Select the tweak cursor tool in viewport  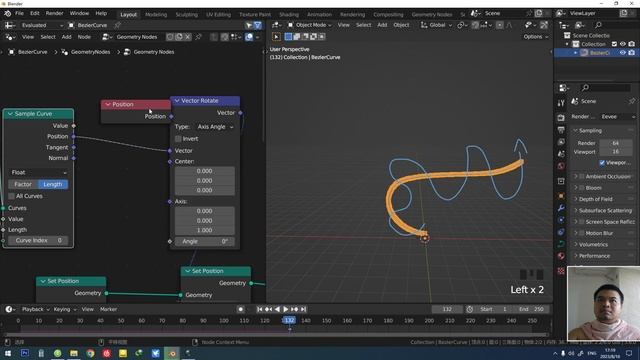click(x=276, y=37)
